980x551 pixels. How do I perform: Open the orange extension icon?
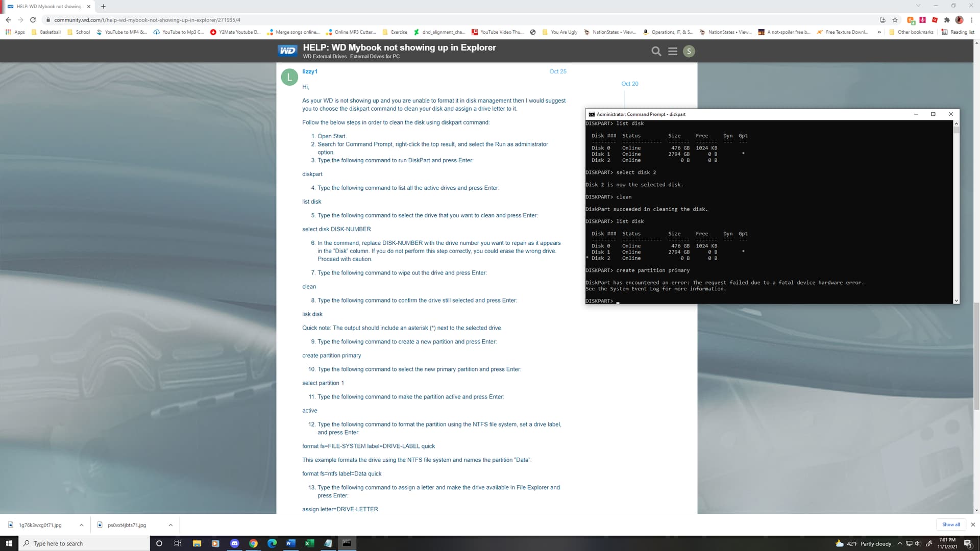coord(911,20)
